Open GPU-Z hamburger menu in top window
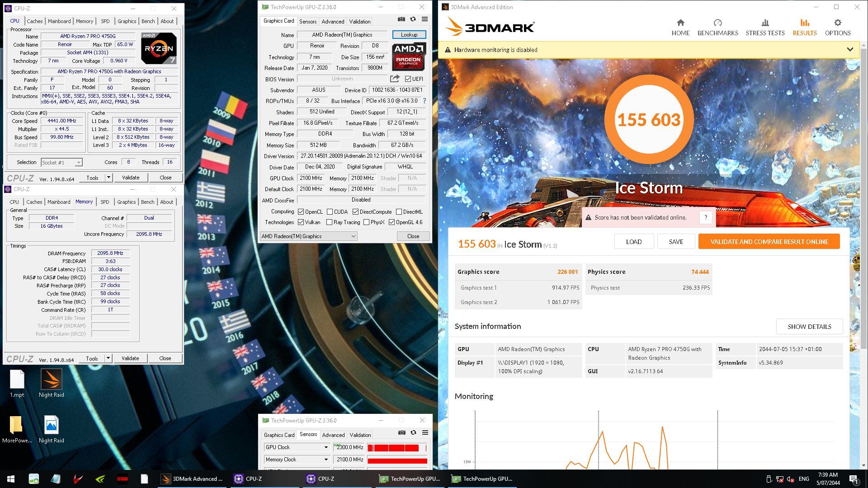Screen dimensions: 868x488 [x=425, y=19]
